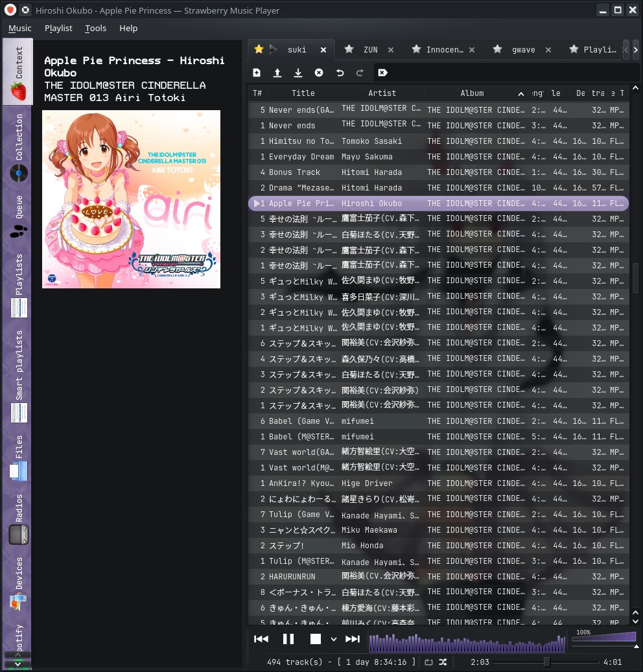Select the ステップ! Mio Honda row

click(x=438, y=546)
